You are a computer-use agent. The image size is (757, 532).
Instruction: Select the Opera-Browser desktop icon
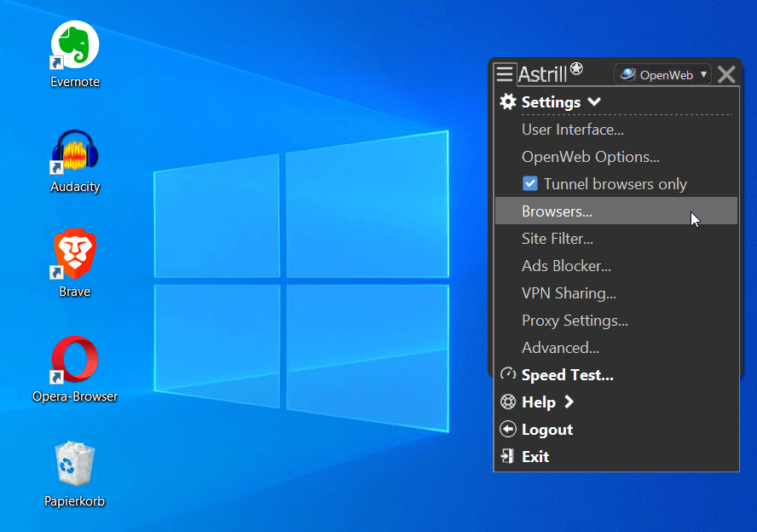tap(75, 369)
